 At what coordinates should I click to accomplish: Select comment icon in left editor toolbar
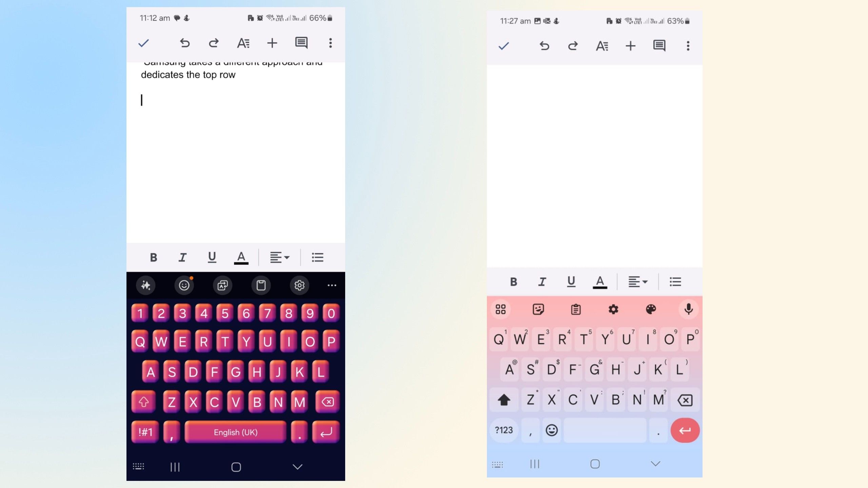coord(302,43)
